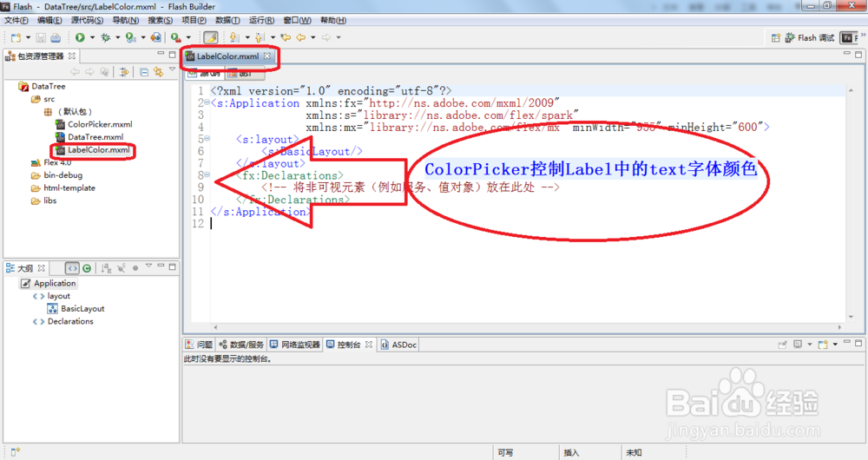868x460 pixels.
Task: Open the New file dropdown arrow
Action: point(29,37)
